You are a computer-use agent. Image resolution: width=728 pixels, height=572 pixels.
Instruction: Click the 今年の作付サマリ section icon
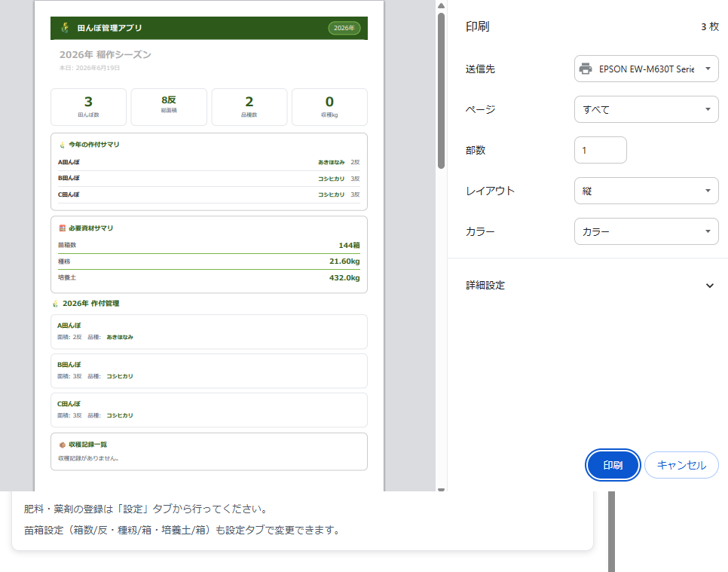[x=63, y=145]
